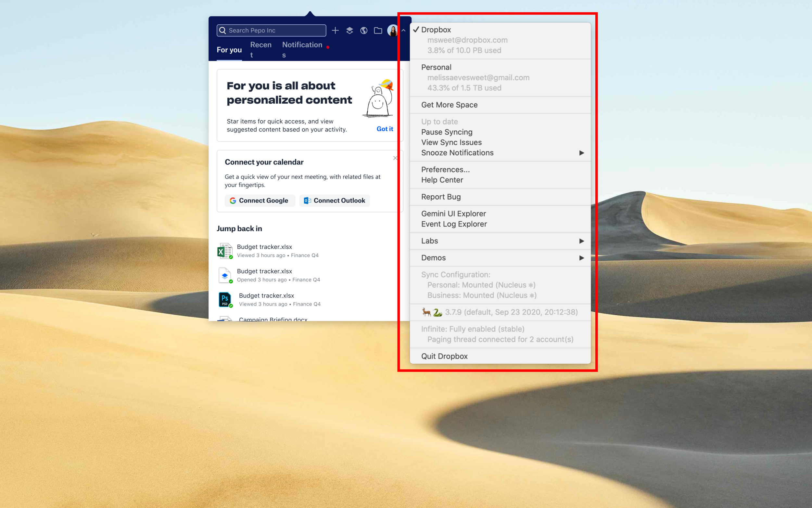Select Preferences... menu item
The width and height of the screenshot is (812, 508).
coord(445,170)
